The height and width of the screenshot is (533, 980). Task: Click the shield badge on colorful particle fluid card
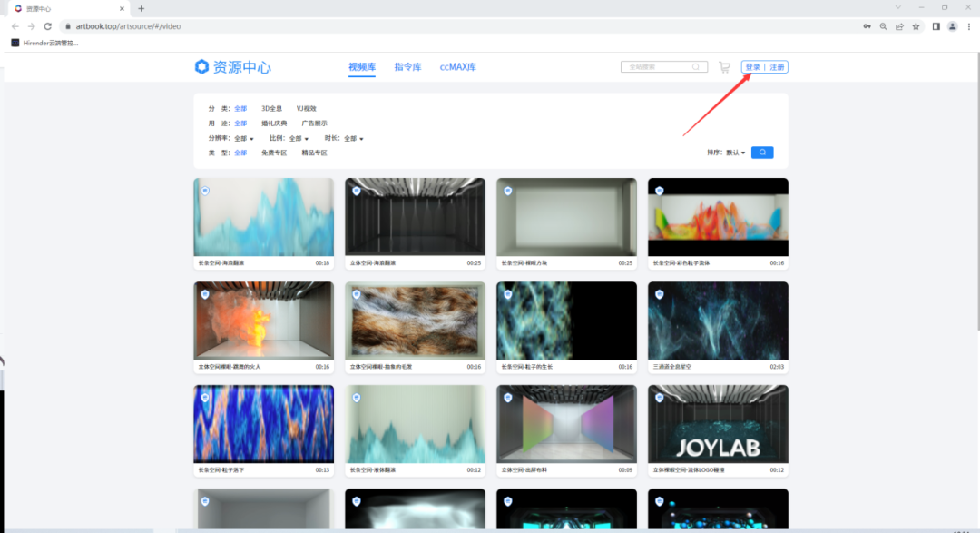(660, 191)
